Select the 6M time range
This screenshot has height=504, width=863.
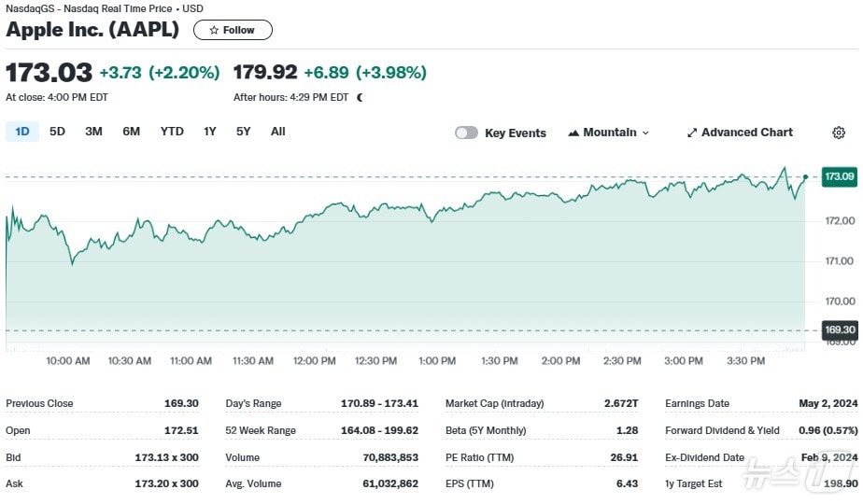click(131, 132)
